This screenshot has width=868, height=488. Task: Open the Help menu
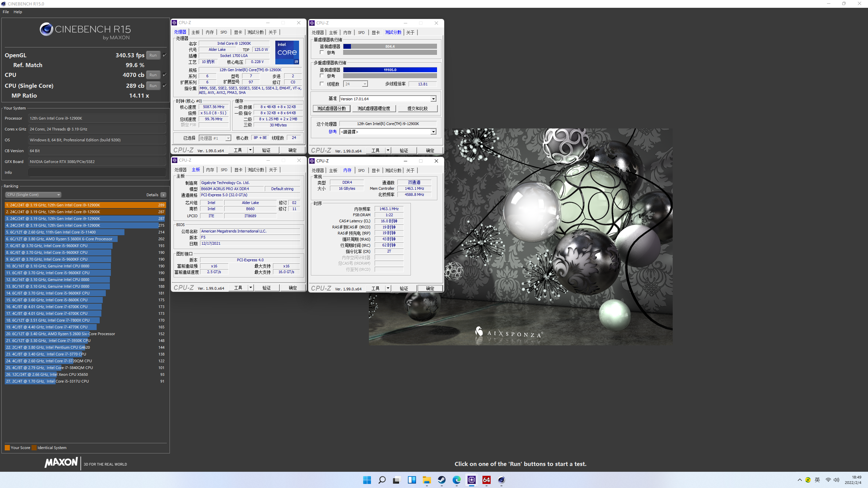18,12
